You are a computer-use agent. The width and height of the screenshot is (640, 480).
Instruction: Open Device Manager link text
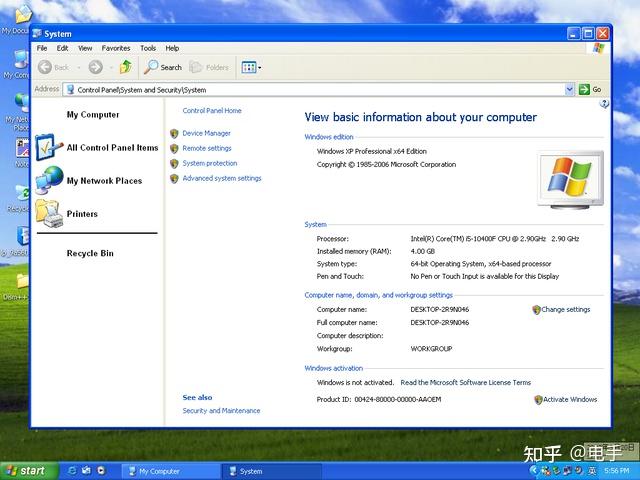207,133
